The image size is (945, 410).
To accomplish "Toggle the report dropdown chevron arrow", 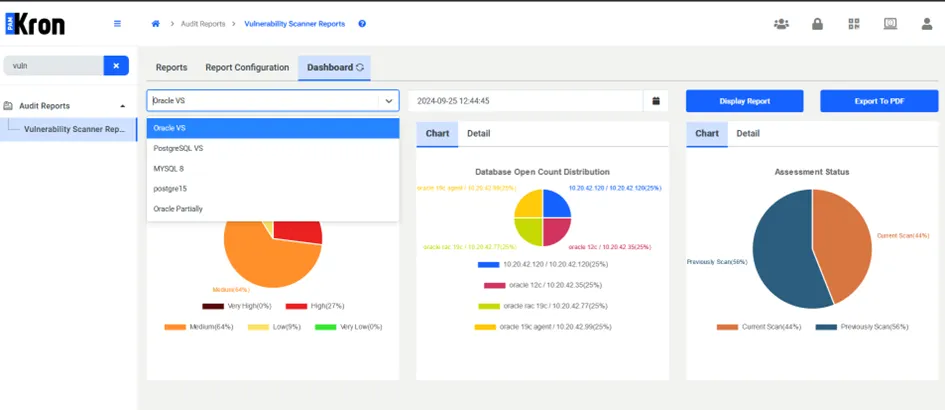I will tap(389, 101).
